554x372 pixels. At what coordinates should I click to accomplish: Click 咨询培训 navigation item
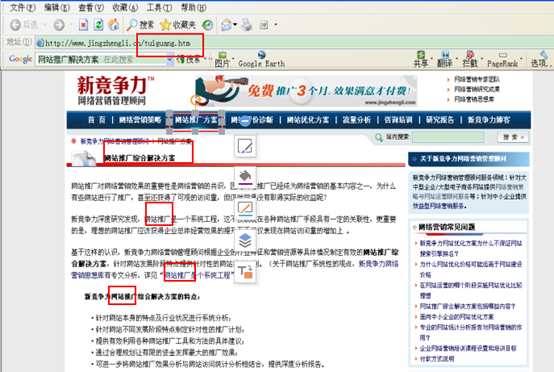[x=398, y=120]
